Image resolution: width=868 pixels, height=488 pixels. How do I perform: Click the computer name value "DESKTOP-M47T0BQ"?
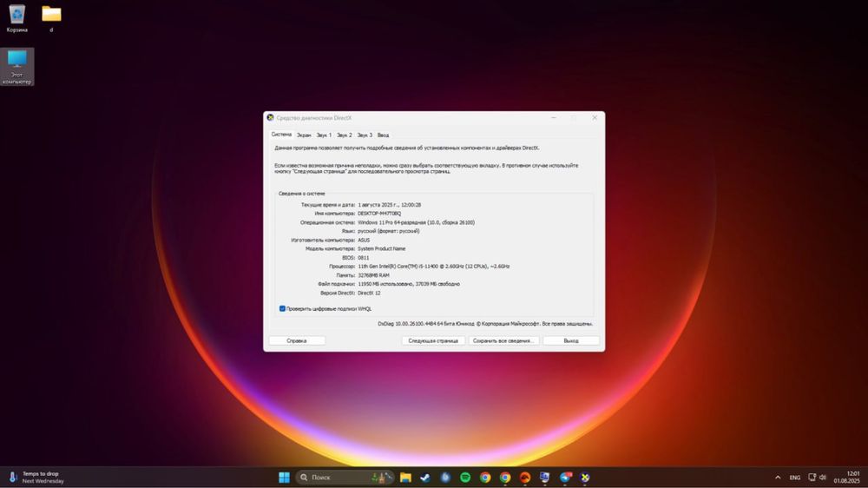(x=379, y=214)
